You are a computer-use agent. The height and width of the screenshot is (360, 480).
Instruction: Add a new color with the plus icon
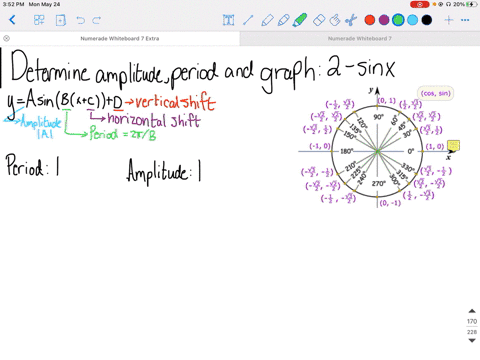[449, 20]
